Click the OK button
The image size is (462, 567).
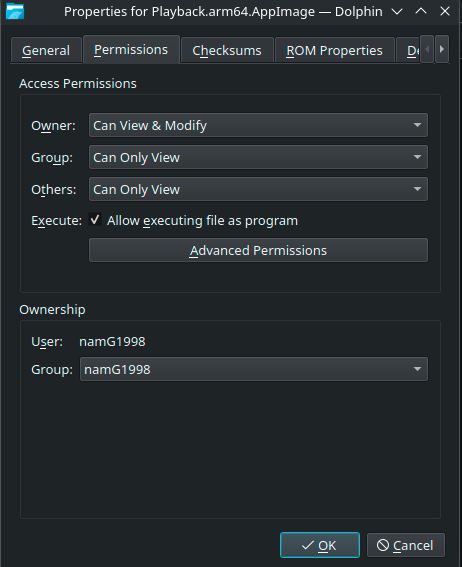pyautogui.click(x=320, y=545)
